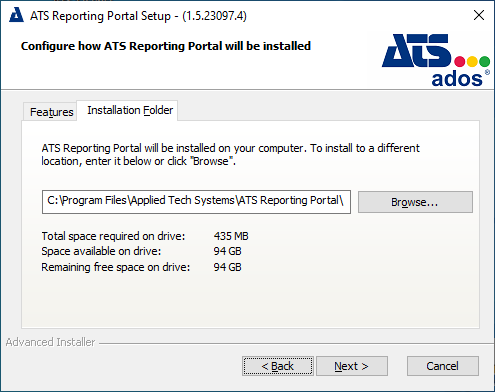This screenshot has height=392, width=495.
Task: Open the Browse... folder dialog
Action: tap(415, 202)
